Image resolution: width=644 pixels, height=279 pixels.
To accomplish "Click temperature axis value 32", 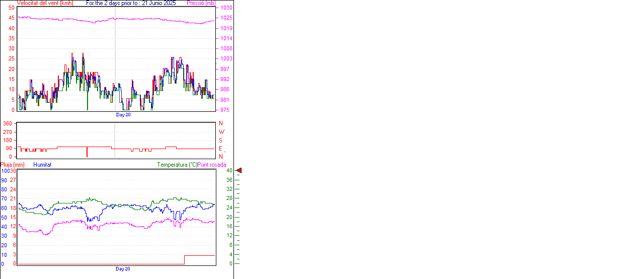I will tap(229, 189).
